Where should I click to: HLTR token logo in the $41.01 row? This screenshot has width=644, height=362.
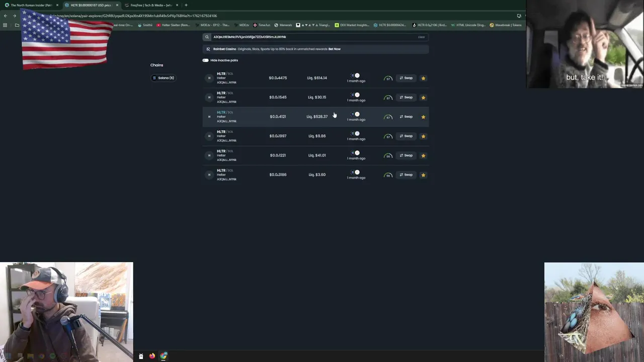tap(209, 155)
